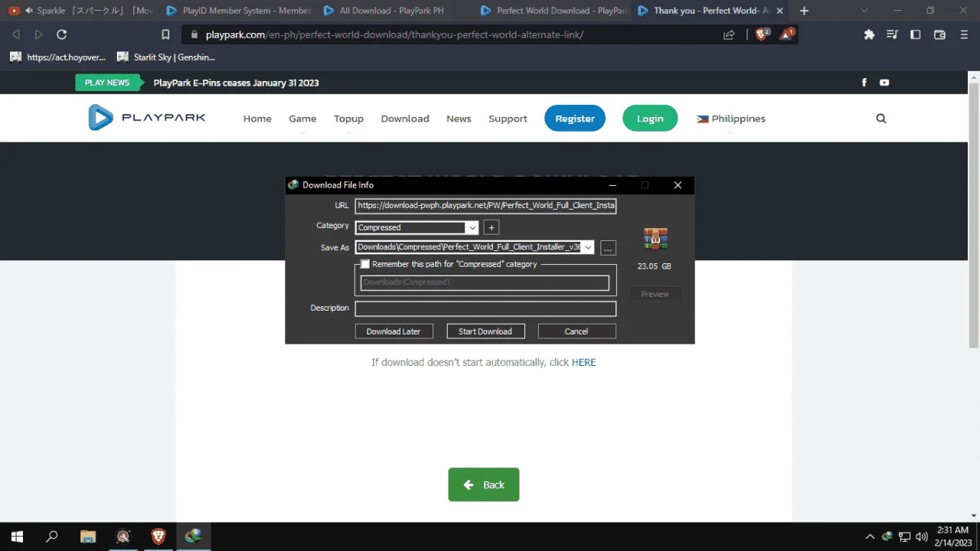Open Brave browser from taskbar
This screenshot has width=980, height=551.
click(158, 536)
